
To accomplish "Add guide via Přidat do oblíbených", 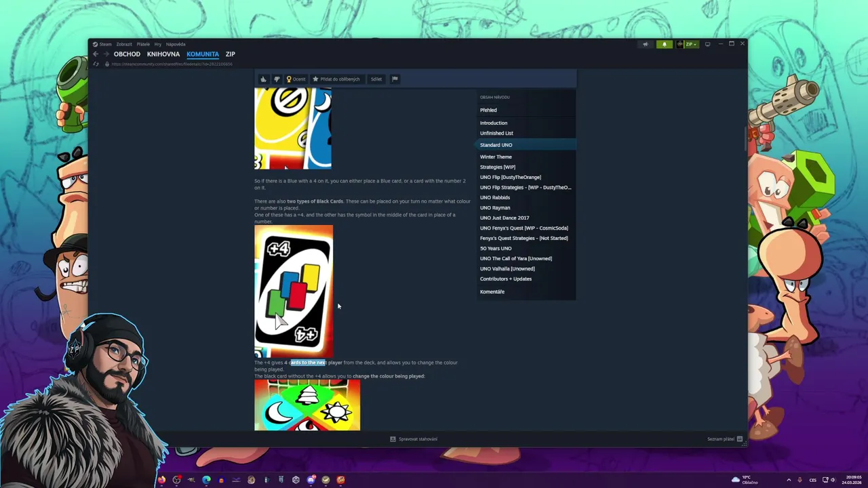I will pyautogui.click(x=336, y=79).
